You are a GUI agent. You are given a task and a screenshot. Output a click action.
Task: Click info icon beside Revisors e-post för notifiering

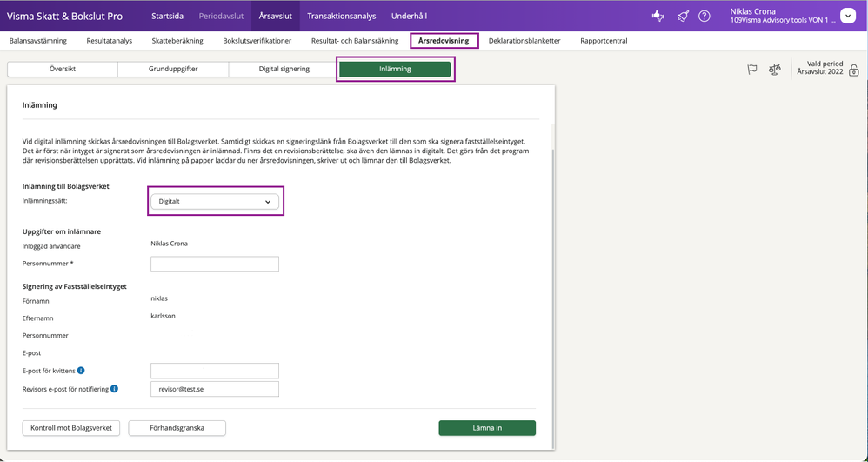pyautogui.click(x=115, y=389)
